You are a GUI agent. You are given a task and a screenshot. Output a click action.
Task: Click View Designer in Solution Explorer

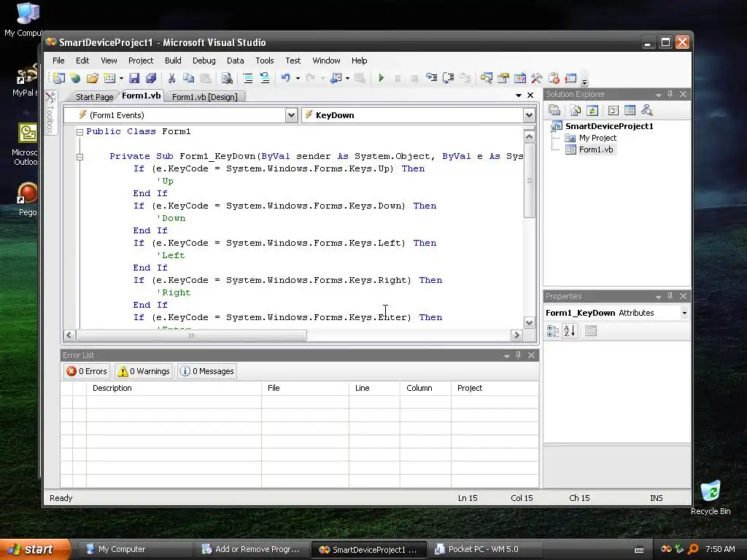[630, 111]
